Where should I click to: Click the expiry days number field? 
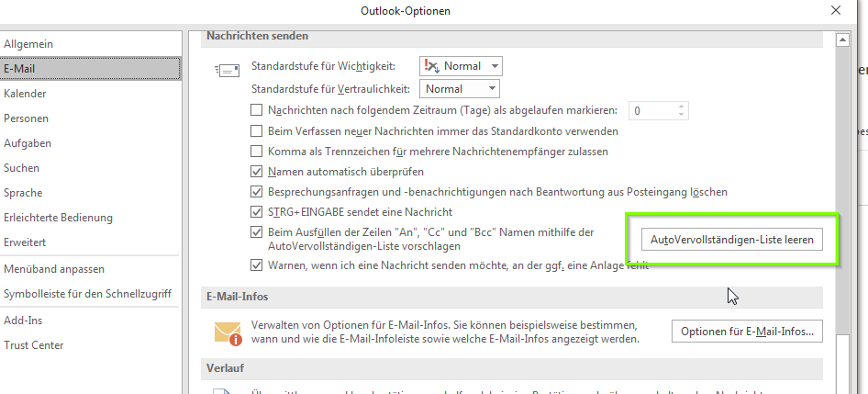(x=652, y=111)
